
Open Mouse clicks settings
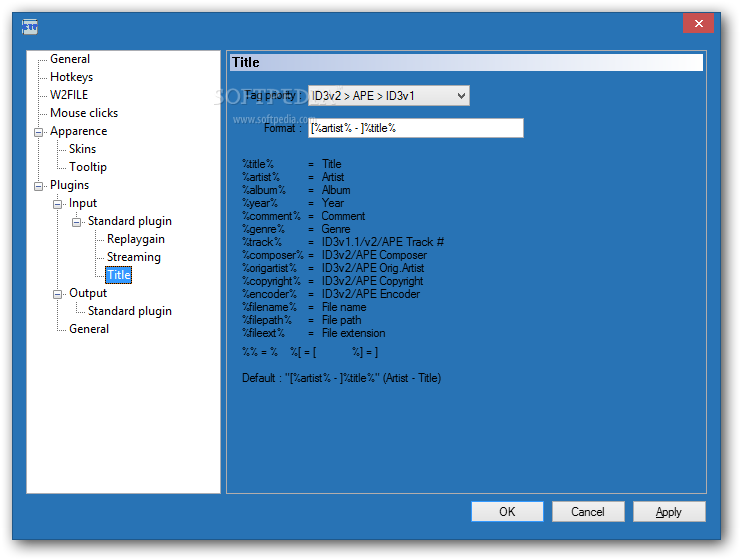click(x=84, y=113)
